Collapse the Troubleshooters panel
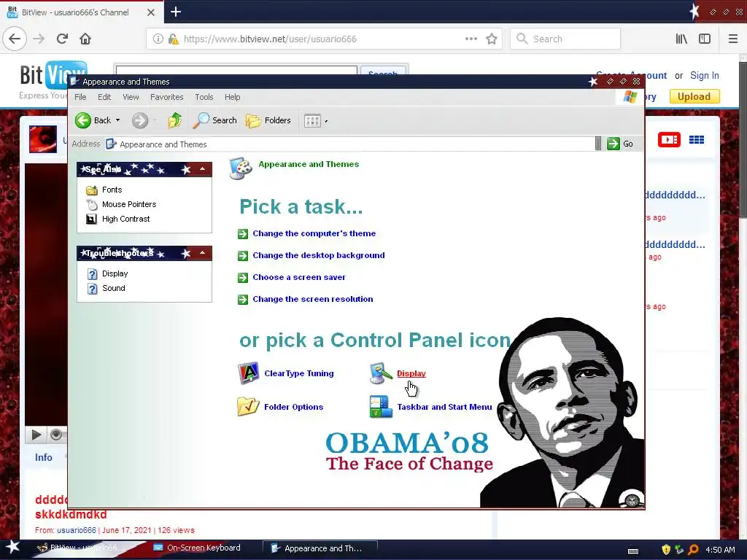Image resolution: width=747 pixels, height=560 pixels. point(203,253)
